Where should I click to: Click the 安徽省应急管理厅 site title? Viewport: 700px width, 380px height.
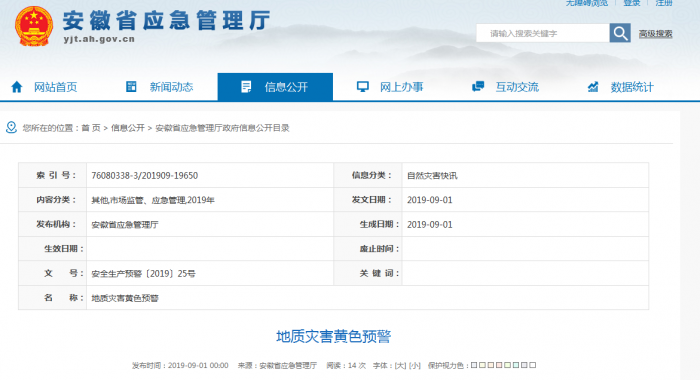point(166,21)
